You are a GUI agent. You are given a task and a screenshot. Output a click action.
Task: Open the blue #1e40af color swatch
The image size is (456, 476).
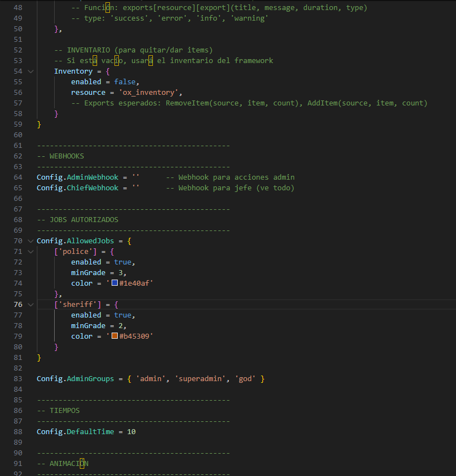tap(114, 283)
